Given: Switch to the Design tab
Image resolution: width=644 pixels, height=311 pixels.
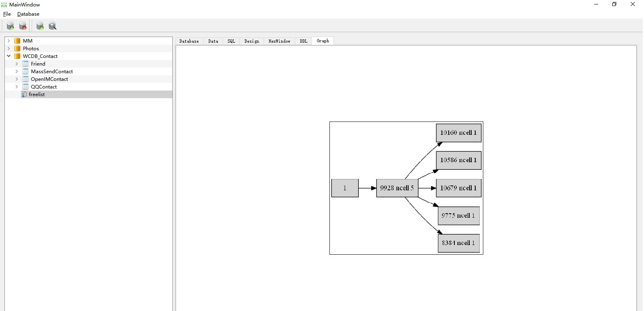Looking at the screenshot, I should [252, 41].
